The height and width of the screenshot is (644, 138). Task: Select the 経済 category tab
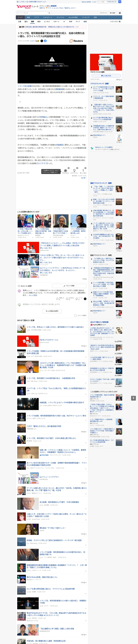(x=39, y=21)
